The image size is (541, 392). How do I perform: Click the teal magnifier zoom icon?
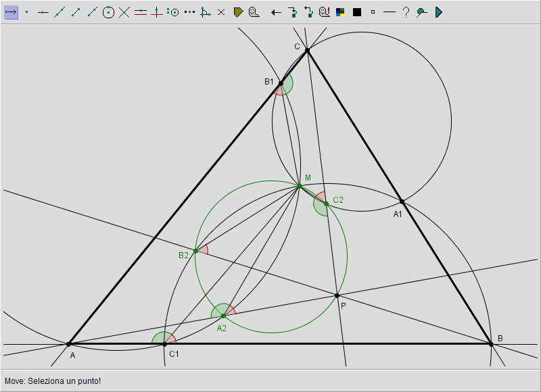(421, 12)
